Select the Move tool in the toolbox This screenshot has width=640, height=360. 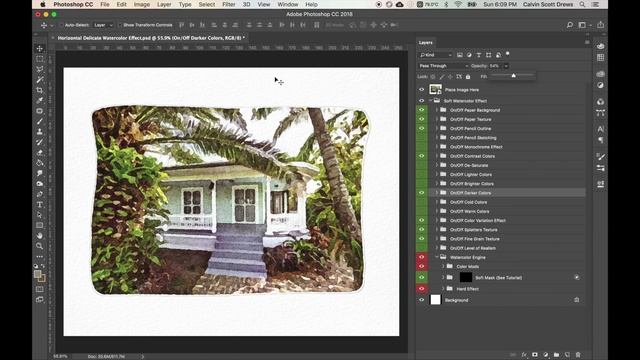[40, 49]
